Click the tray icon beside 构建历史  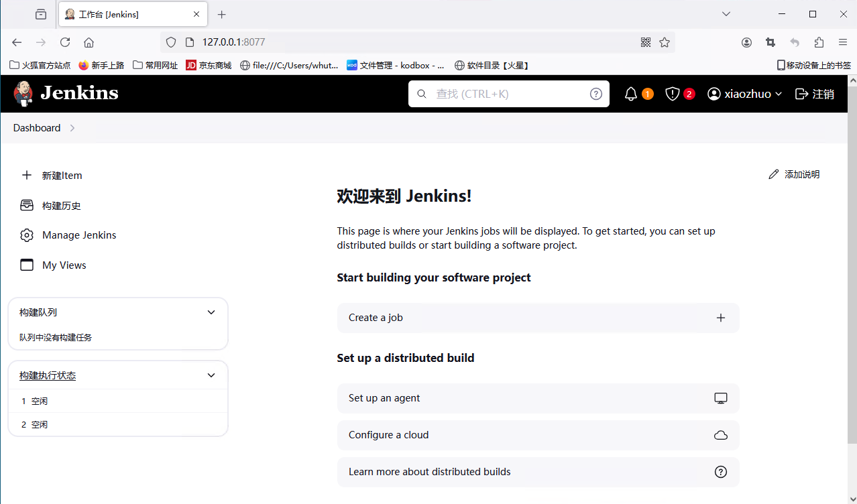(27, 205)
